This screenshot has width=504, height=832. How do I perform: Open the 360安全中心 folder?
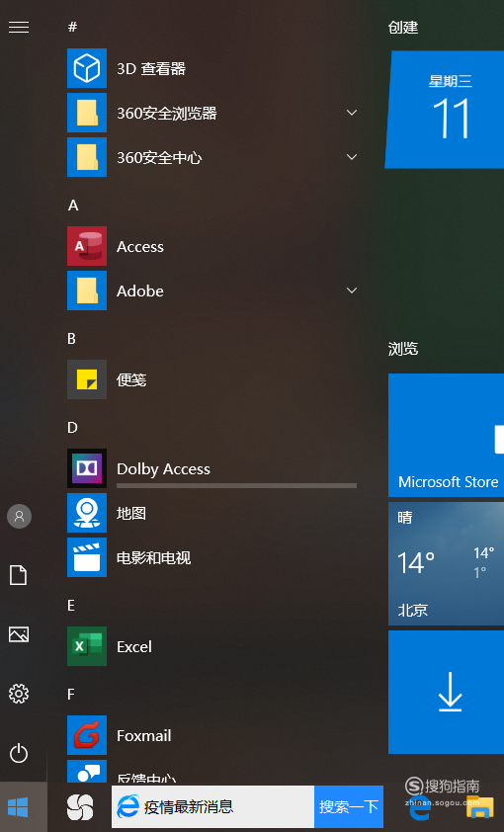pyautogui.click(x=212, y=157)
